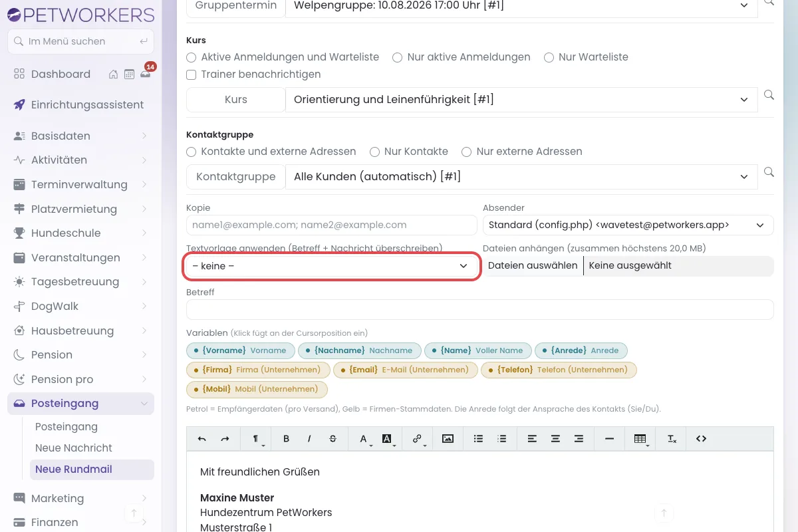
Task: Click the Betreff input field
Action: 480,309
